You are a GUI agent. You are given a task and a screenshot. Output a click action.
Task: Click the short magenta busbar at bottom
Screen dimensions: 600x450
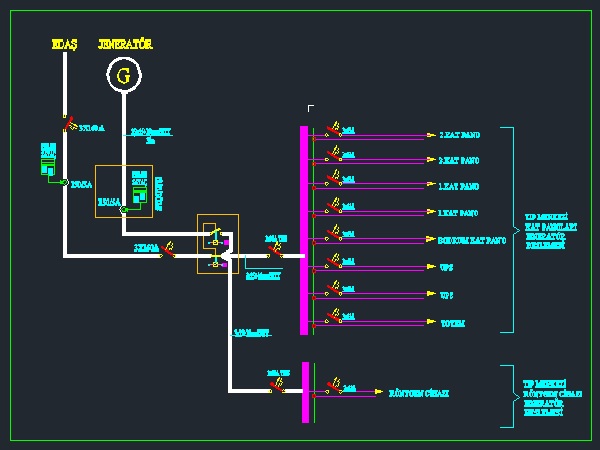pyautogui.click(x=304, y=392)
